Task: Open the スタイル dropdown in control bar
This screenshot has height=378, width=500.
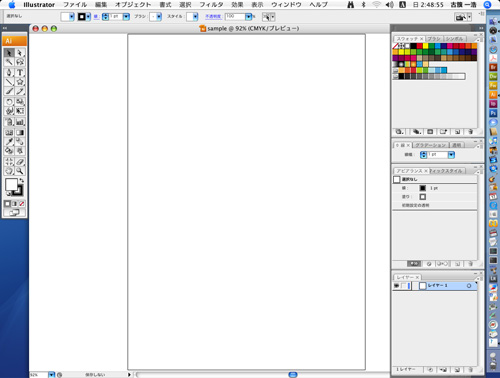Action: point(195,17)
